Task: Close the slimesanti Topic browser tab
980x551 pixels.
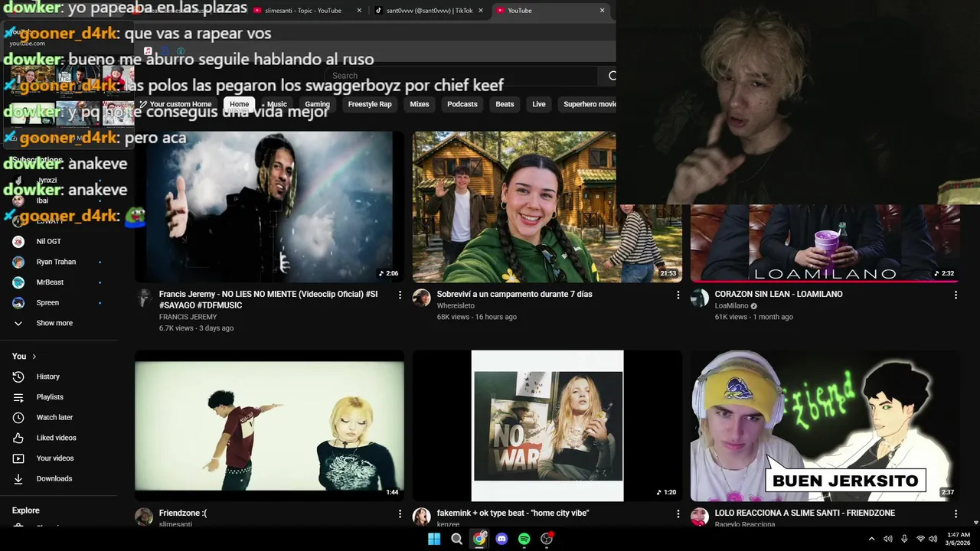Action: pyautogui.click(x=359, y=11)
